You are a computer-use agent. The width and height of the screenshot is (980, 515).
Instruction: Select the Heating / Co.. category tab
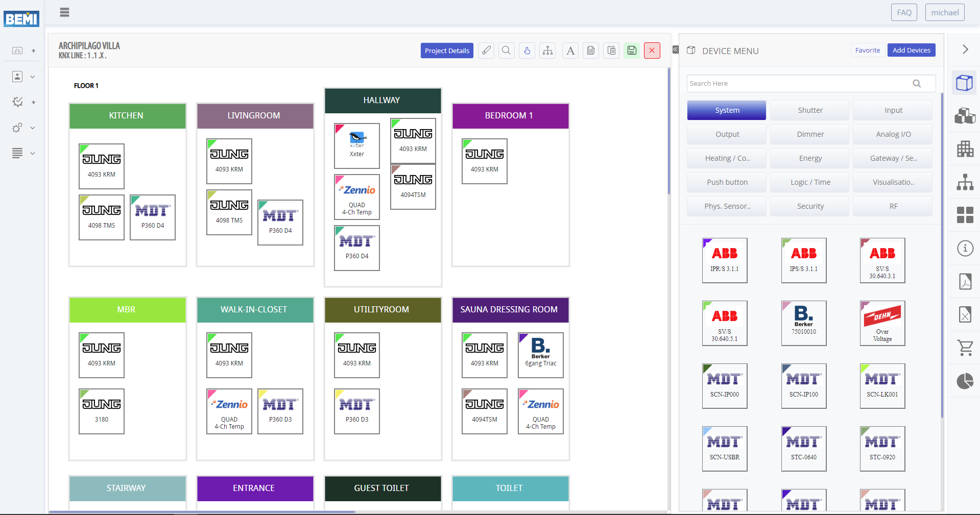(727, 158)
